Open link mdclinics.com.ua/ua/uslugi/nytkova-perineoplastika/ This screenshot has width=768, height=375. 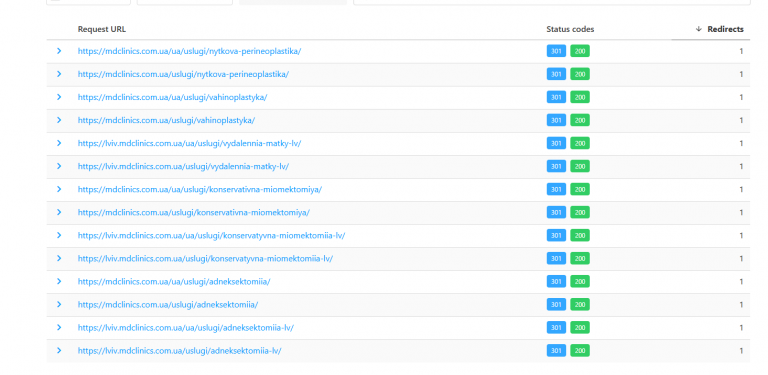tap(189, 51)
